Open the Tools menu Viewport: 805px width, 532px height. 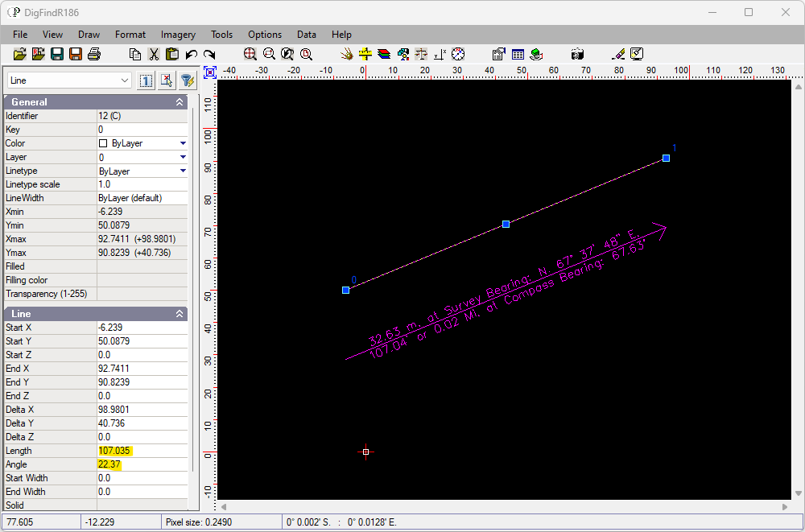tap(222, 35)
